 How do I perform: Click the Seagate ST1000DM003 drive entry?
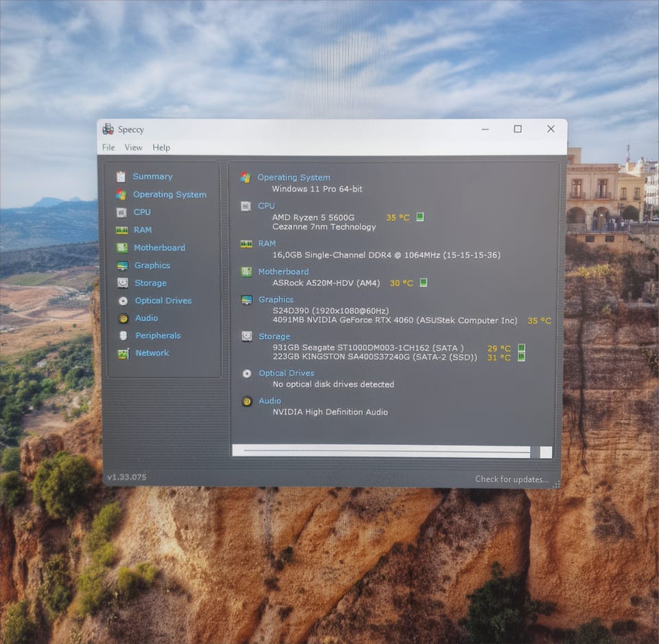368,348
